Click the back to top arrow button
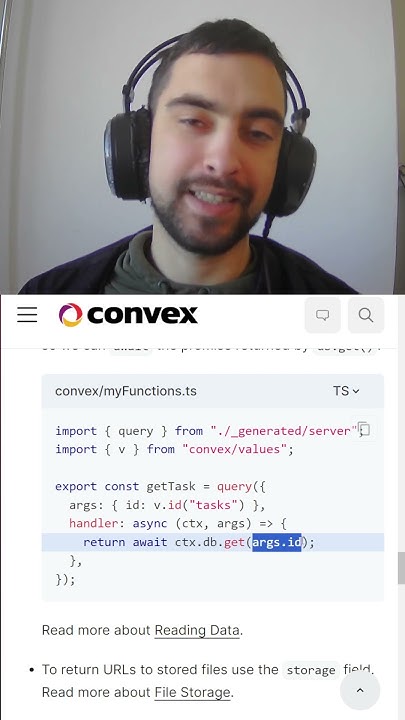Viewport: 405px width, 720px height. pos(360,690)
